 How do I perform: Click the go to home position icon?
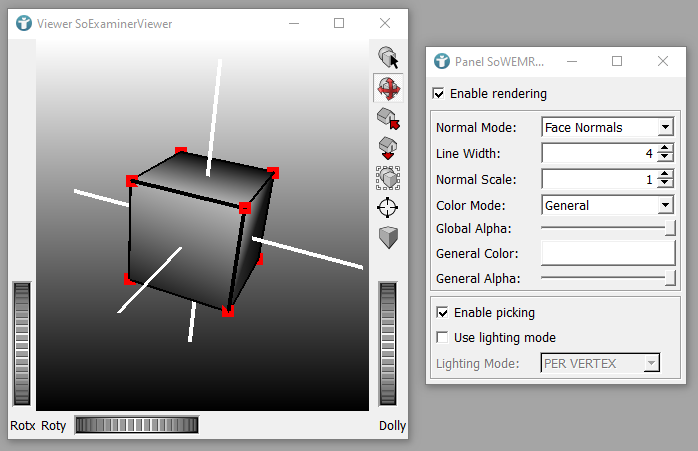pyautogui.click(x=388, y=119)
